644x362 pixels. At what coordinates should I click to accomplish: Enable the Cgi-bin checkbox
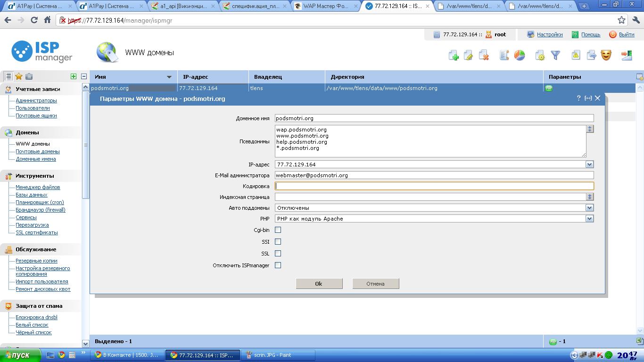(x=278, y=230)
